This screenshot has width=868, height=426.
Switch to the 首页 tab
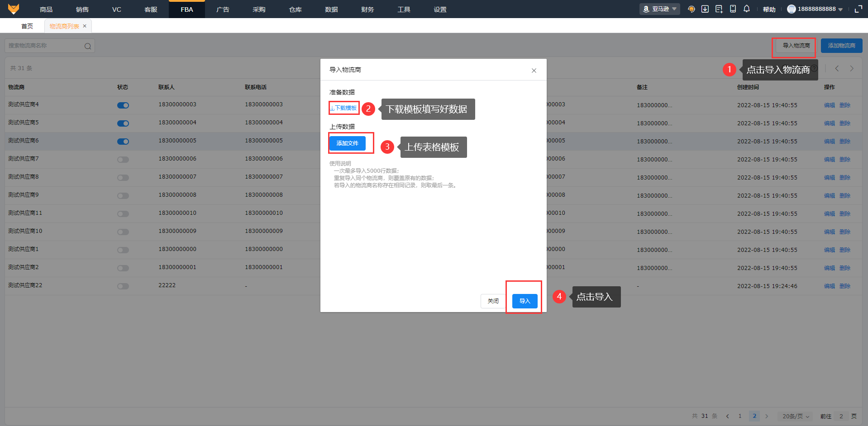point(27,26)
